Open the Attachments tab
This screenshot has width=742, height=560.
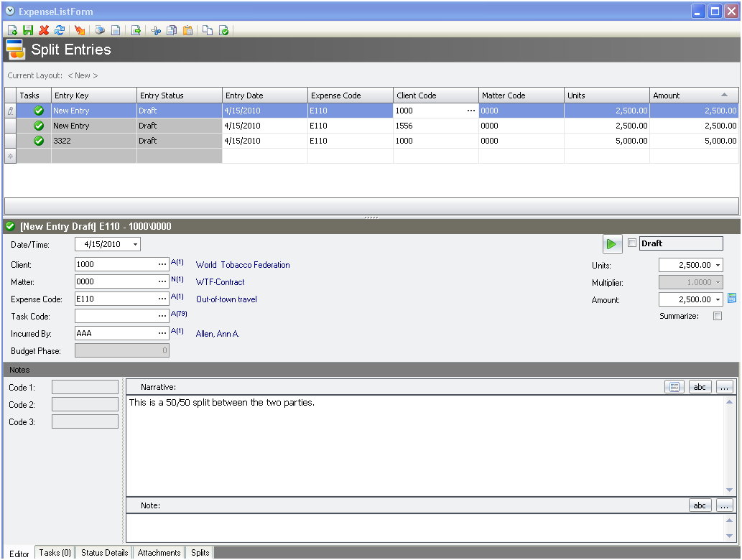(x=159, y=553)
